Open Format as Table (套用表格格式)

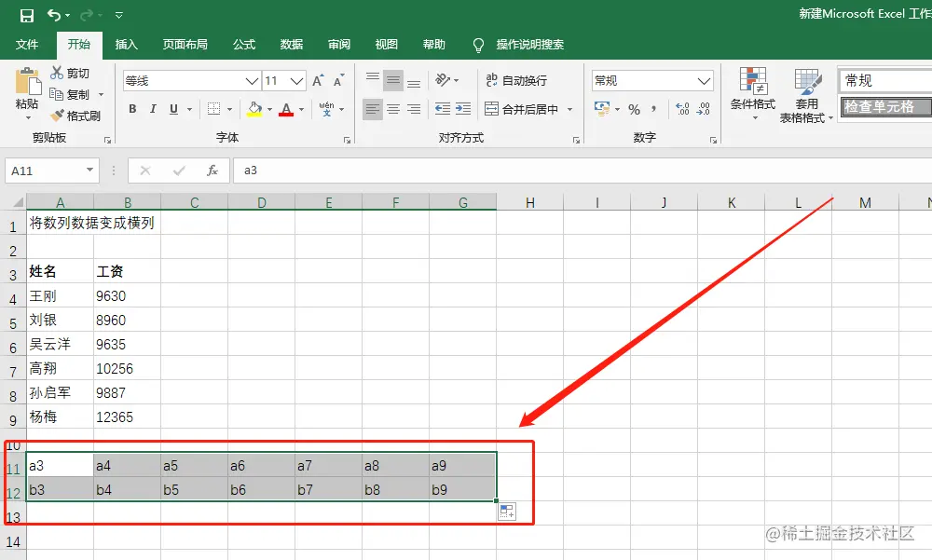(x=806, y=95)
